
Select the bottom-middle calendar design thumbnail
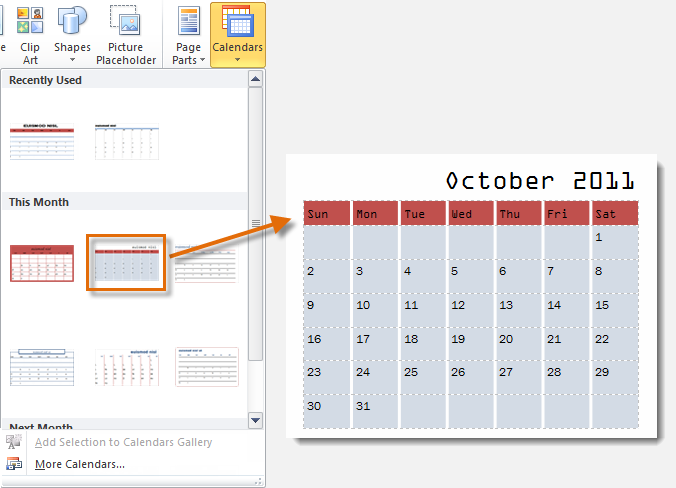(126, 366)
